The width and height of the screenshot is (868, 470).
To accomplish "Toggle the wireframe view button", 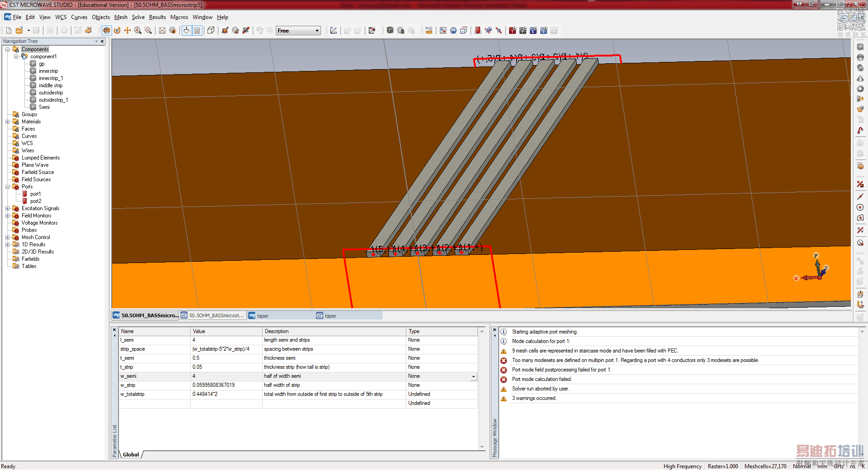I will (211, 30).
